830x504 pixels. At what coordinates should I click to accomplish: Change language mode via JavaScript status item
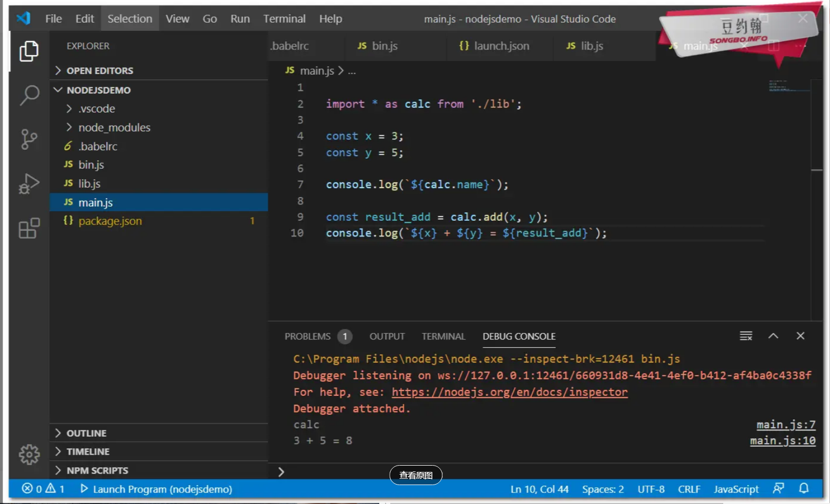[x=736, y=489]
